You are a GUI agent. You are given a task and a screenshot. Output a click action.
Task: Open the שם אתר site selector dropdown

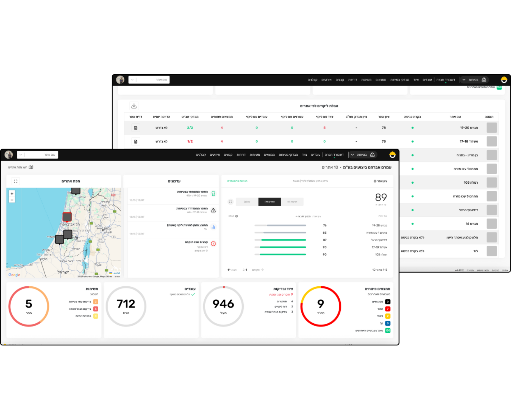(38, 155)
